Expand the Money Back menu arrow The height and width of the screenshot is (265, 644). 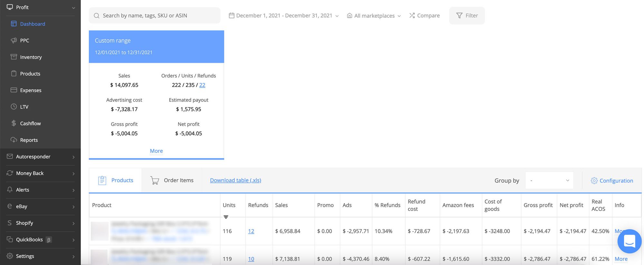click(x=73, y=174)
